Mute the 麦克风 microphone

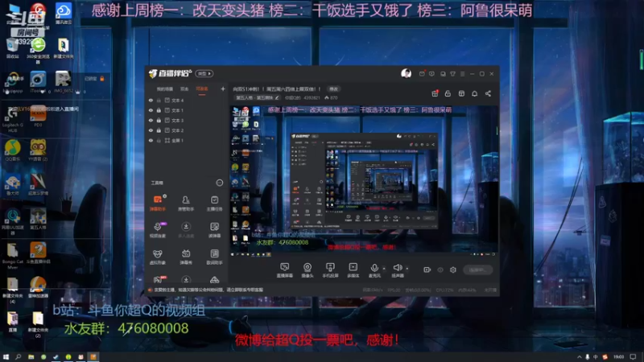[x=374, y=270]
